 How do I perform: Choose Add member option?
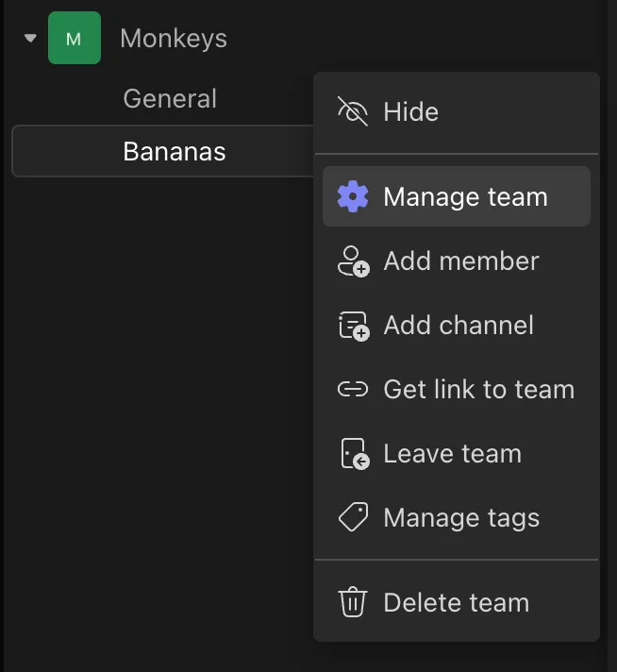point(457,261)
